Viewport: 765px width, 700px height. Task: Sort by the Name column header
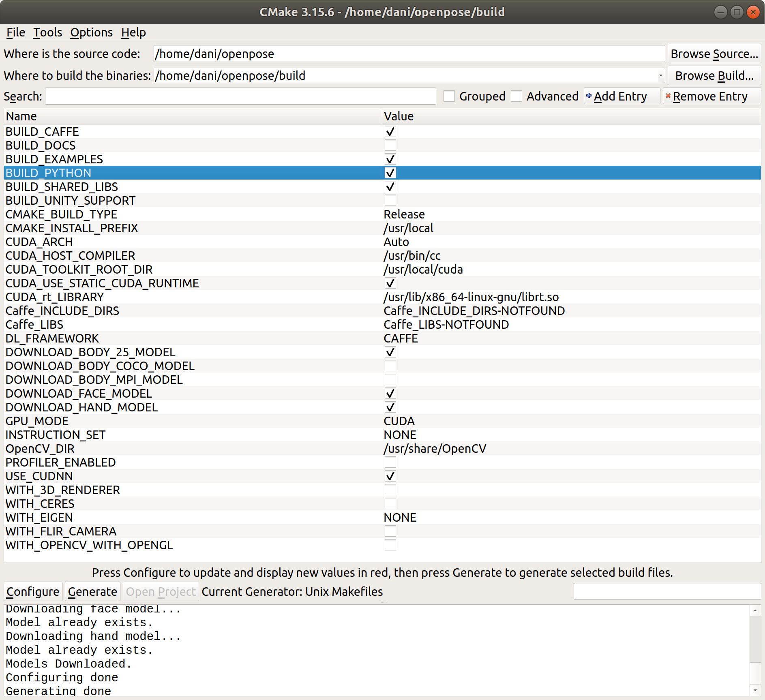click(x=193, y=116)
